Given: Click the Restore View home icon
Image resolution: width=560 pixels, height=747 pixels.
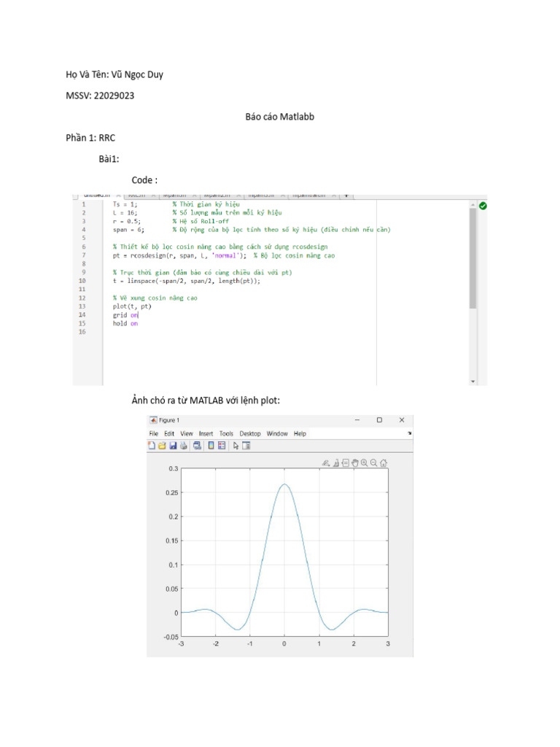Looking at the screenshot, I should point(384,462).
